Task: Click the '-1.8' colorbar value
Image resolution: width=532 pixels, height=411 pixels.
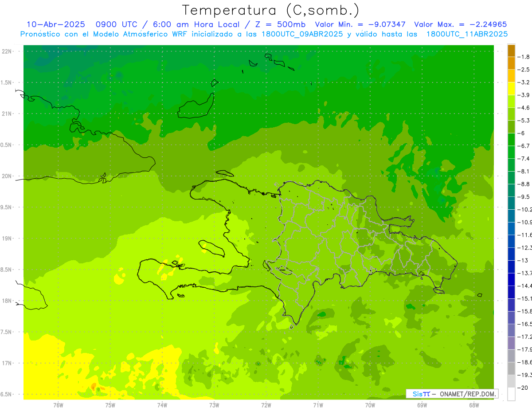Action: pyautogui.click(x=524, y=57)
